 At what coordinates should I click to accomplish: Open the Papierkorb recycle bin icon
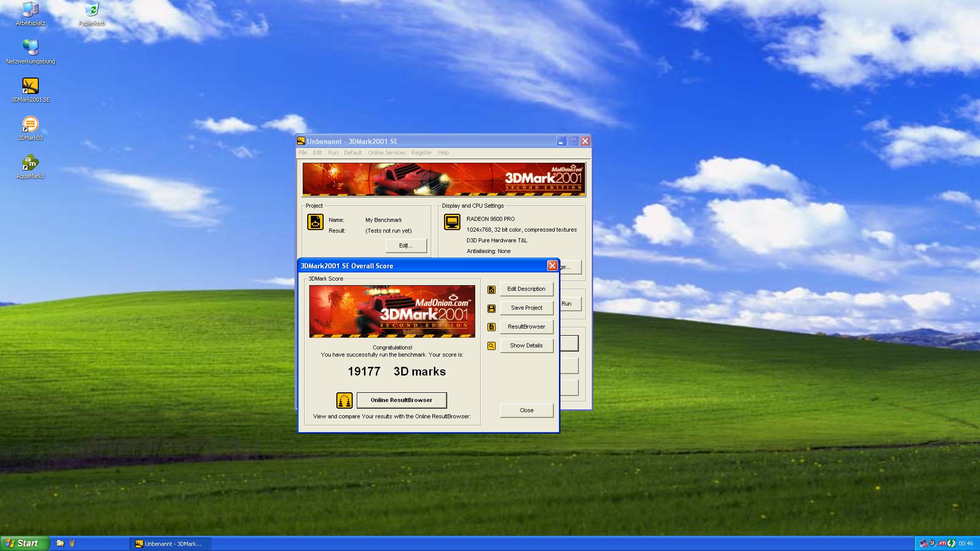[91, 14]
